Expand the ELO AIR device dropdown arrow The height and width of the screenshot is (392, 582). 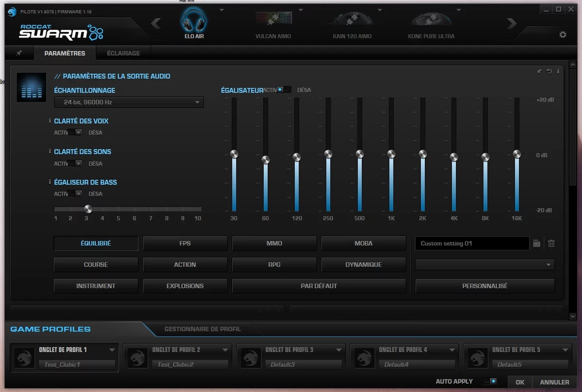pyautogui.click(x=222, y=10)
